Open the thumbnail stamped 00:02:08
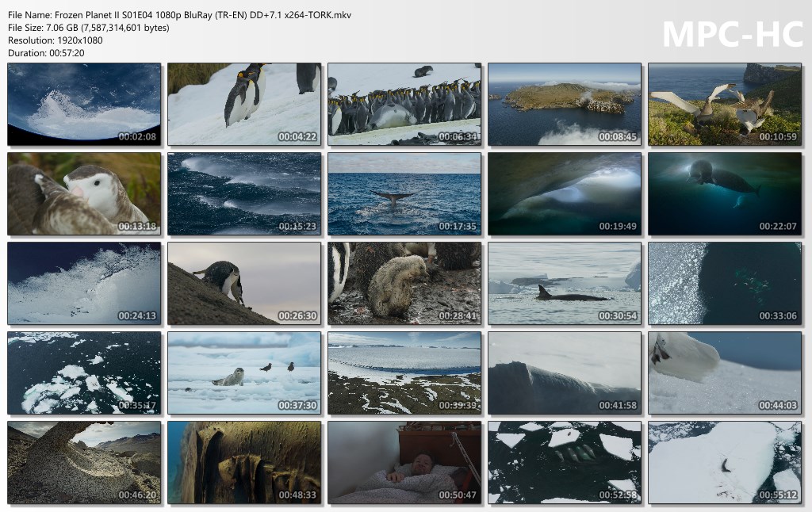Image resolution: width=812 pixels, height=512 pixels. 84,104
